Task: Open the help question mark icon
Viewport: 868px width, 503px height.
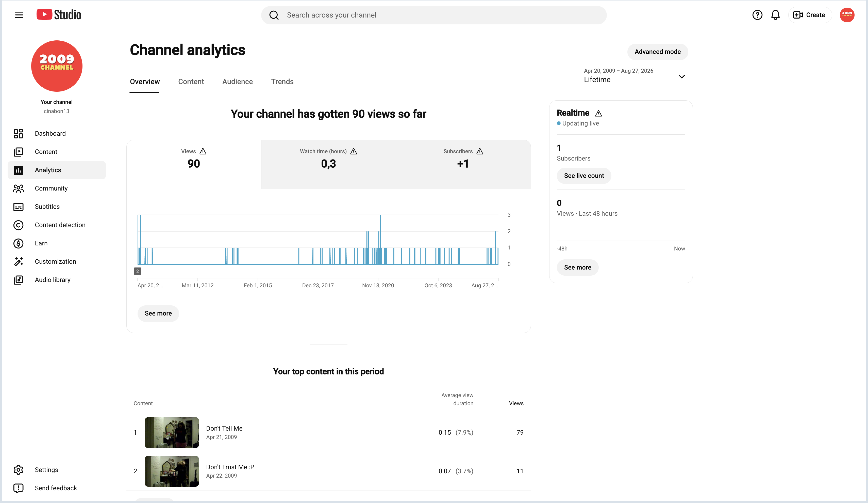Action: point(757,15)
